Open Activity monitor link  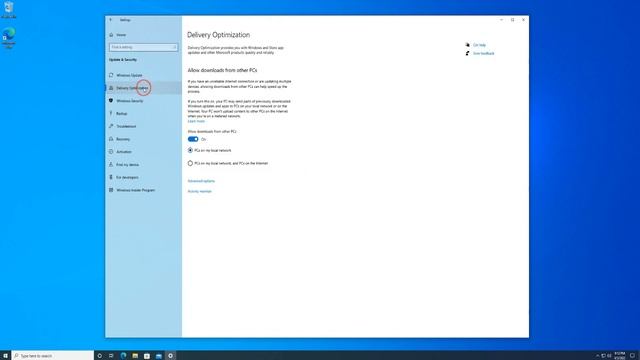pos(200,191)
